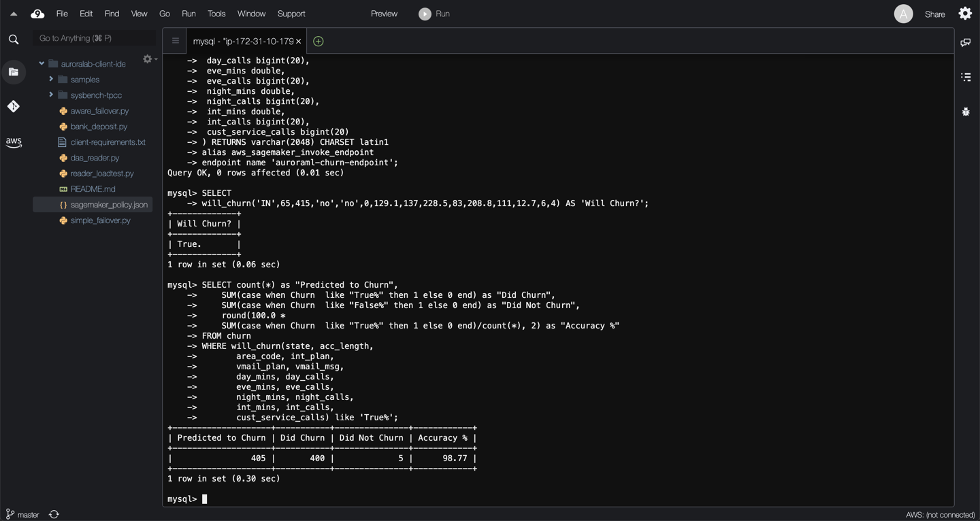The height and width of the screenshot is (521, 980).
Task: Click the hamburger icon beside the tab bar
Action: [x=175, y=41]
